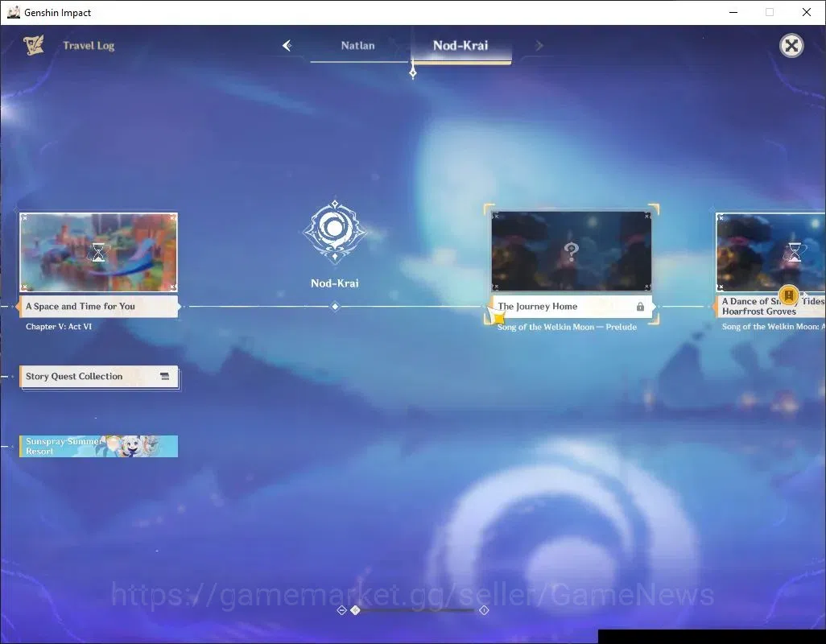Click the right end of the bottom slider
The height and width of the screenshot is (644, 826).
tap(484, 610)
